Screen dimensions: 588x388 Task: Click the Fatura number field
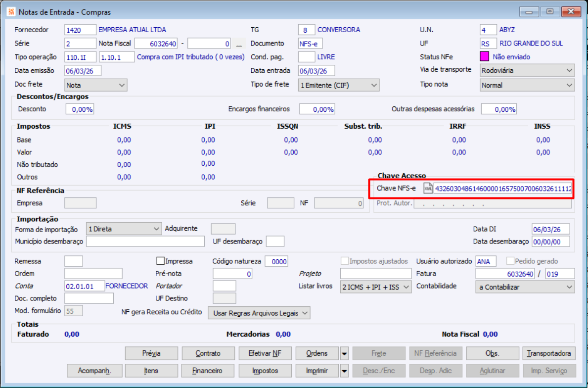point(505,274)
